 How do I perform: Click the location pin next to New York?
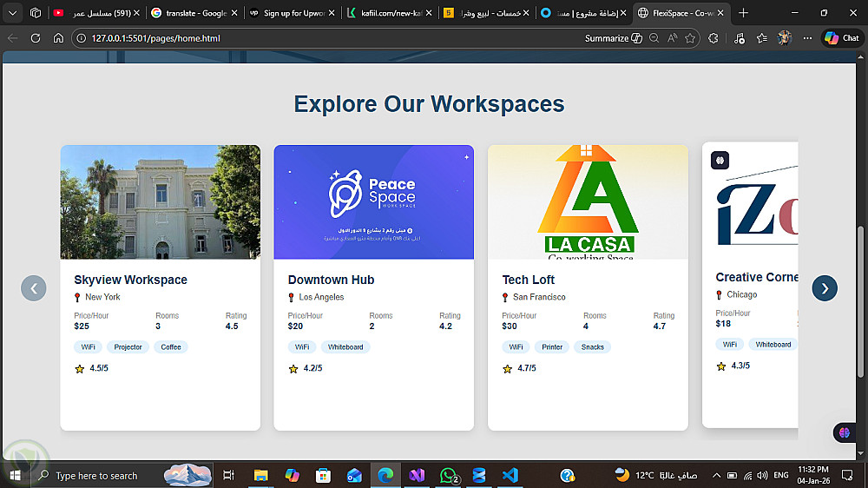tap(77, 298)
